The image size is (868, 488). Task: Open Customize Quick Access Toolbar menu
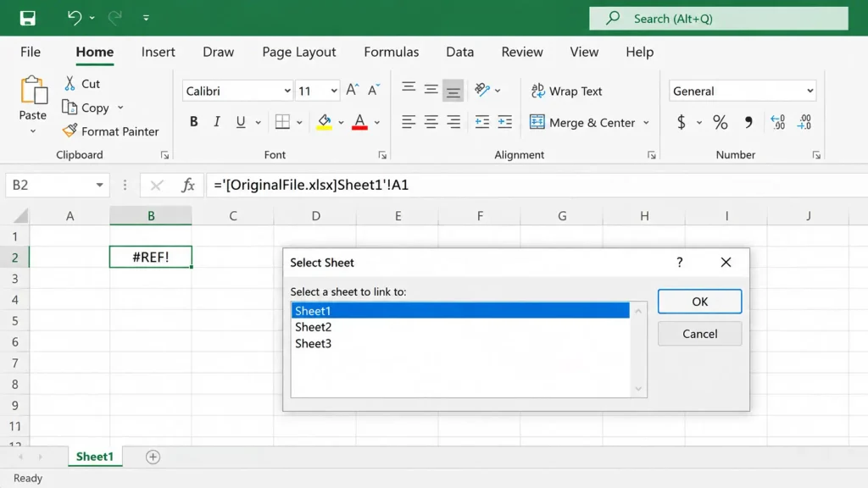click(x=146, y=18)
